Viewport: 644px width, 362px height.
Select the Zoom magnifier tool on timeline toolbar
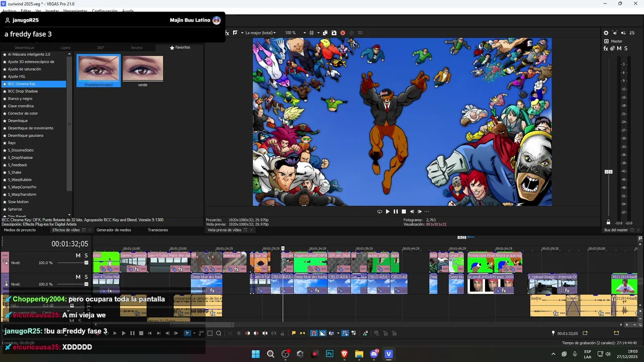point(219,333)
